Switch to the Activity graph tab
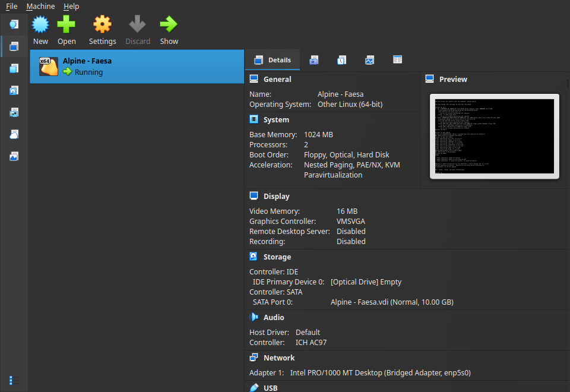The width and height of the screenshot is (570, 392). (x=369, y=60)
